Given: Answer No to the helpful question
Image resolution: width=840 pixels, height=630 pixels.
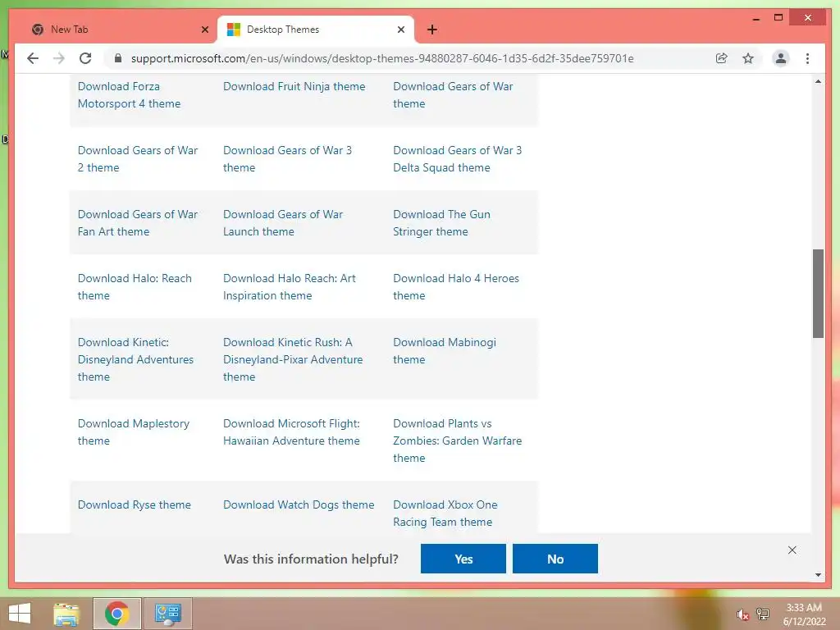Looking at the screenshot, I should pos(555,559).
